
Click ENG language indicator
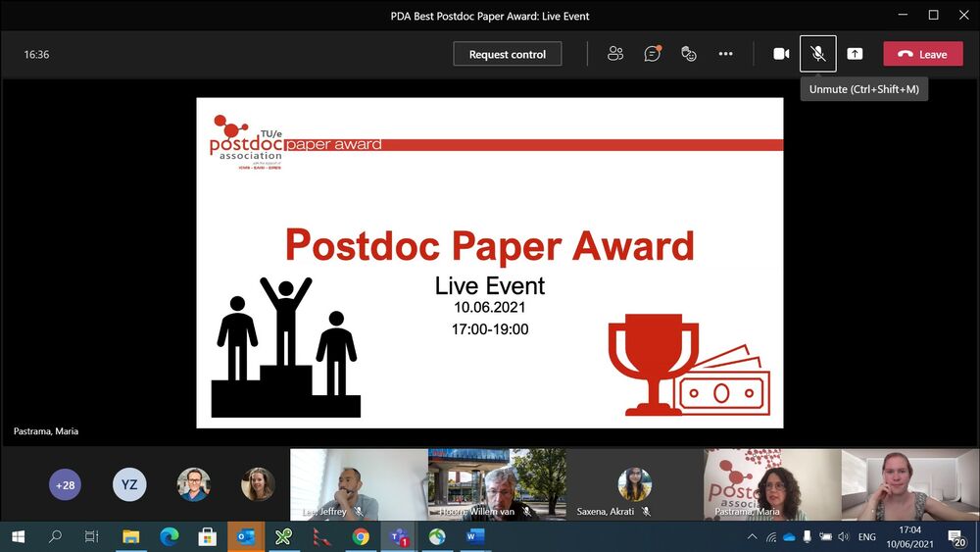tap(867, 536)
